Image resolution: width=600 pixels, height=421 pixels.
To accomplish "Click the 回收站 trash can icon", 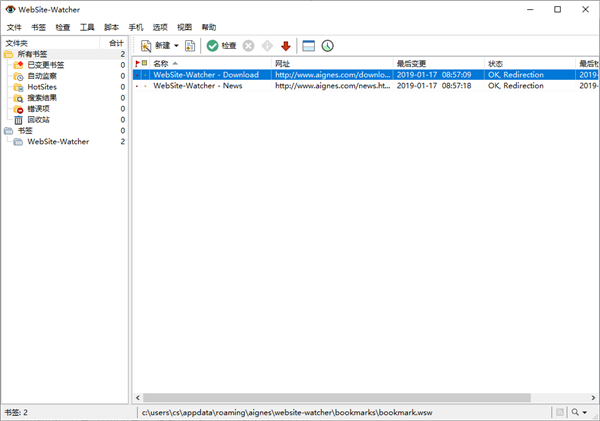I will pos(18,120).
